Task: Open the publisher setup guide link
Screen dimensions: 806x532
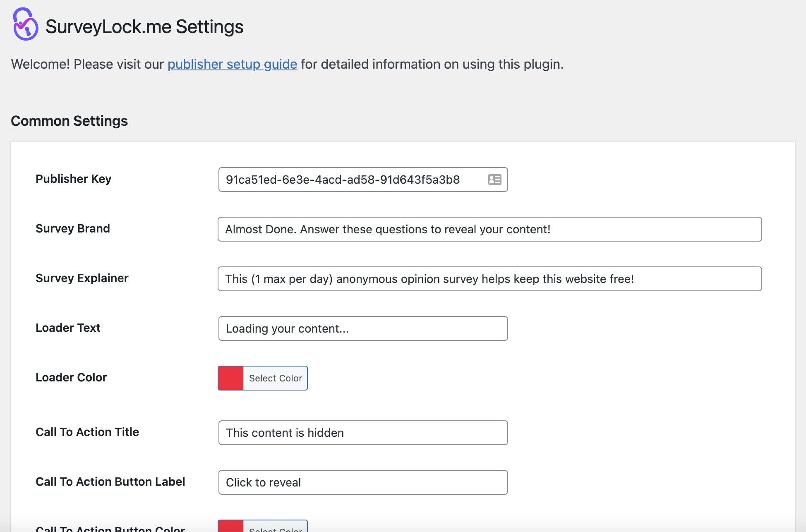Action: coord(232,64)
